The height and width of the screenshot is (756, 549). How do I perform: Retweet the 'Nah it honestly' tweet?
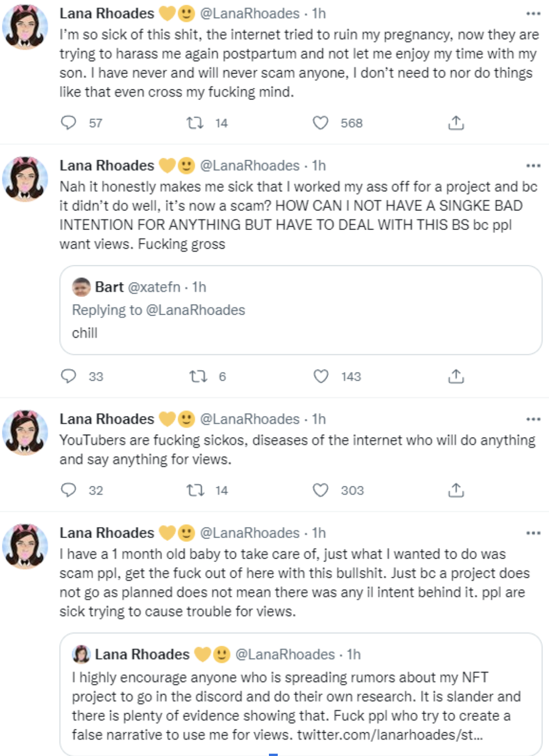pos(198,376)
